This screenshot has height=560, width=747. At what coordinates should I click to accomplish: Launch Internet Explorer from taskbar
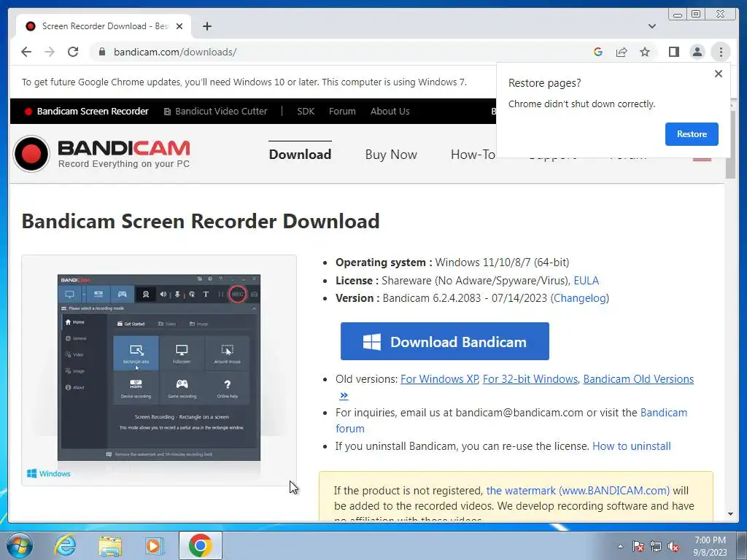tap(65, 545)
